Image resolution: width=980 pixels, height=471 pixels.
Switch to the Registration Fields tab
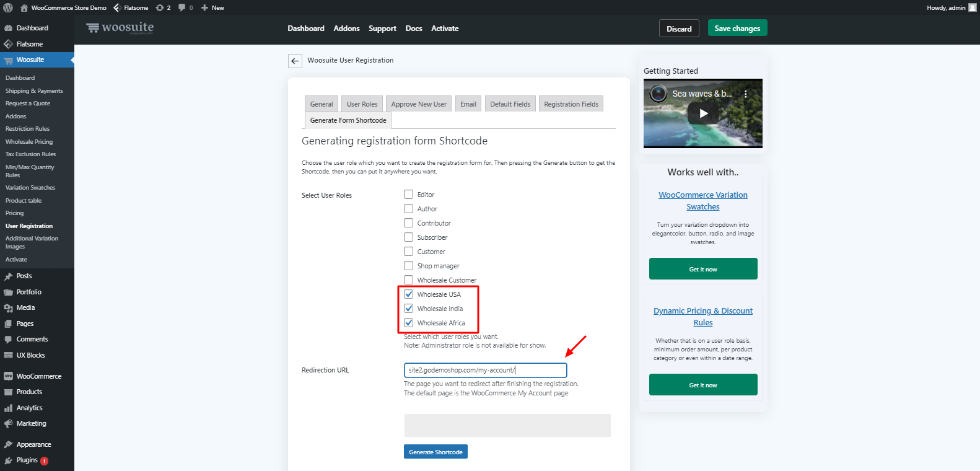point(571,104)
